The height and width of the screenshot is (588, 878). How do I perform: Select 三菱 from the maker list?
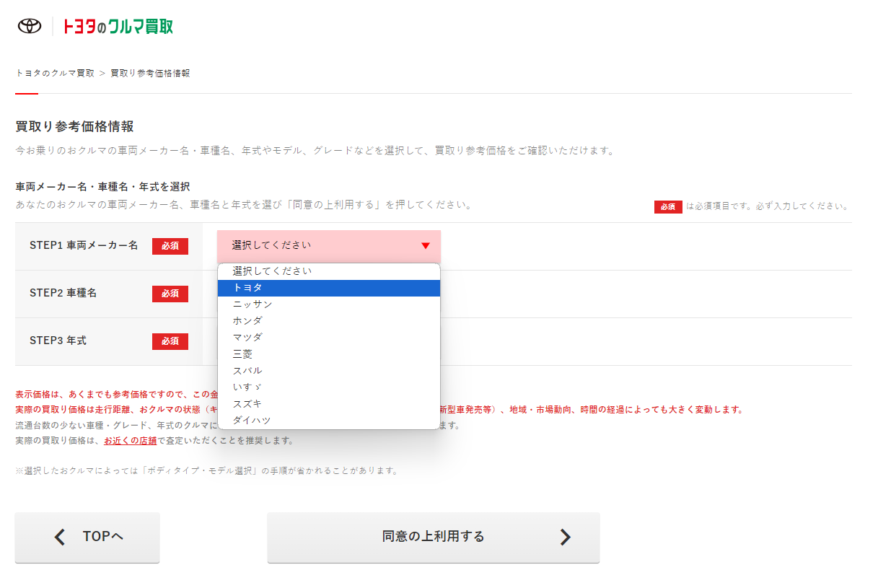click(x=329, y=354)
